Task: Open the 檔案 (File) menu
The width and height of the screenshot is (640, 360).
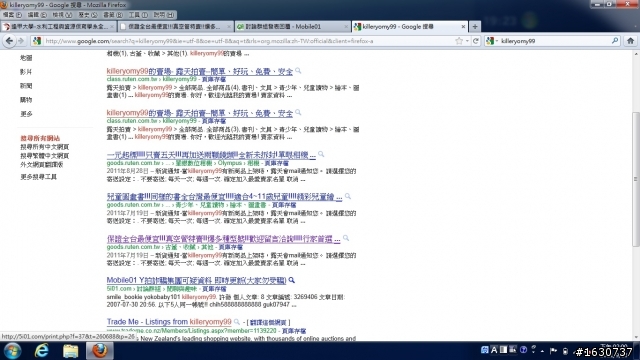Action: tap(13, 15)
